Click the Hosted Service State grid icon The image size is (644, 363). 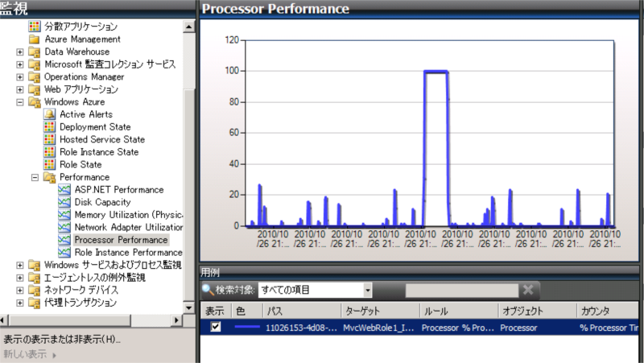[50, 139]
